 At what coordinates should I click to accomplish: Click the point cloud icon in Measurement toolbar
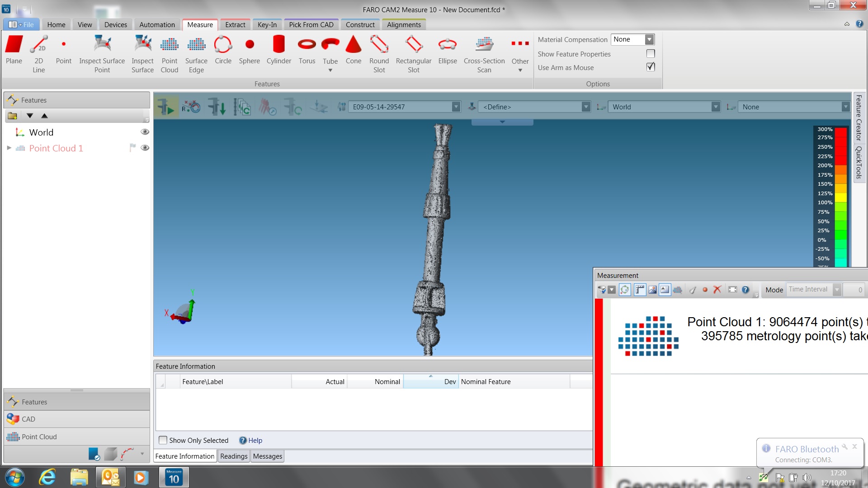(x=677, y=290)
